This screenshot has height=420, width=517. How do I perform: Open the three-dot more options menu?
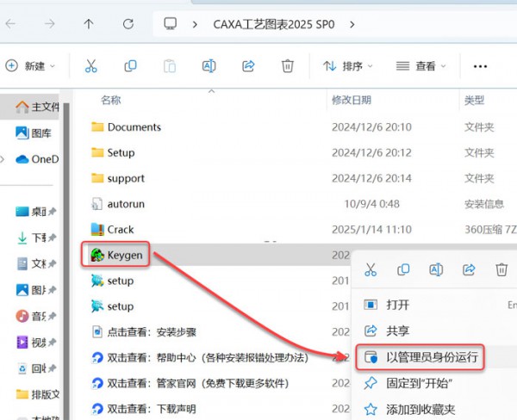click(x=480, y=66)
